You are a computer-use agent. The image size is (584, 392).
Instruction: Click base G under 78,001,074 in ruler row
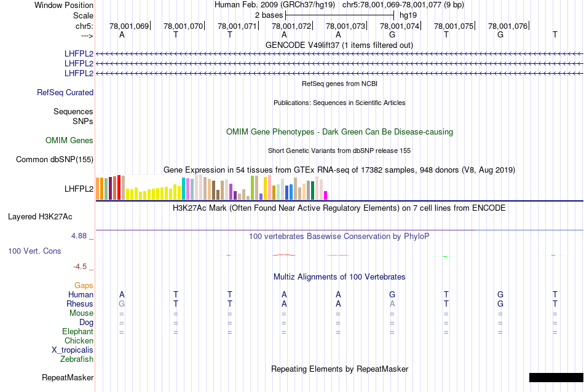[392, 34]
